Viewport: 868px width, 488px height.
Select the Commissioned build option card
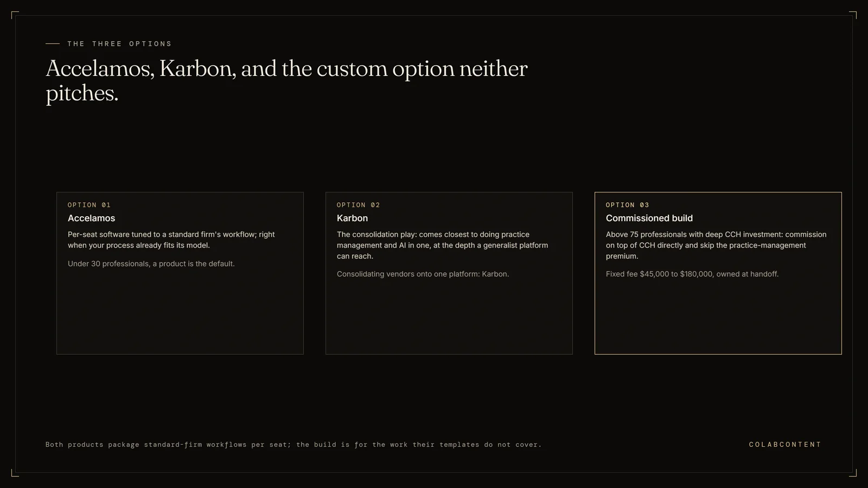[718, 273]
